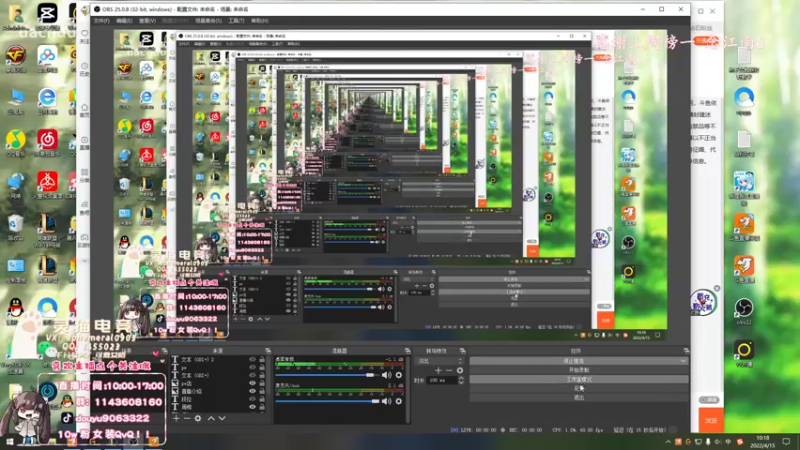Adjust the transition duration stepper arrows

coord(461,380)
